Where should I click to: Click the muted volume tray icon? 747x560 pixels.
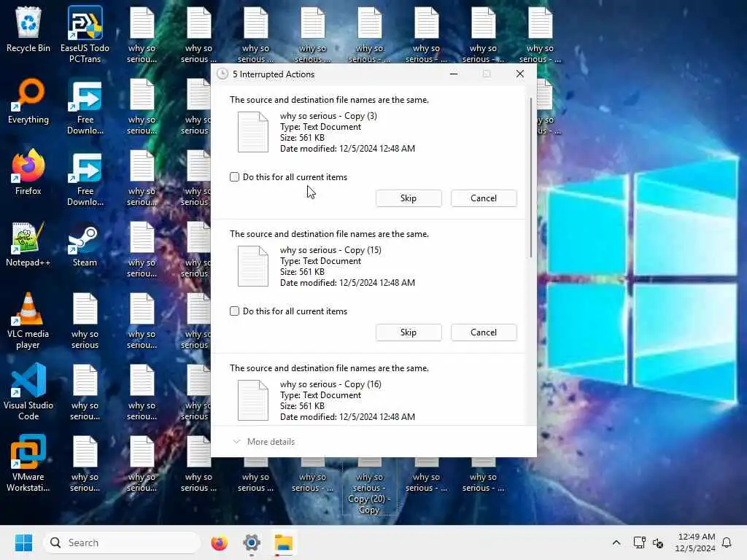coord(658,542)
